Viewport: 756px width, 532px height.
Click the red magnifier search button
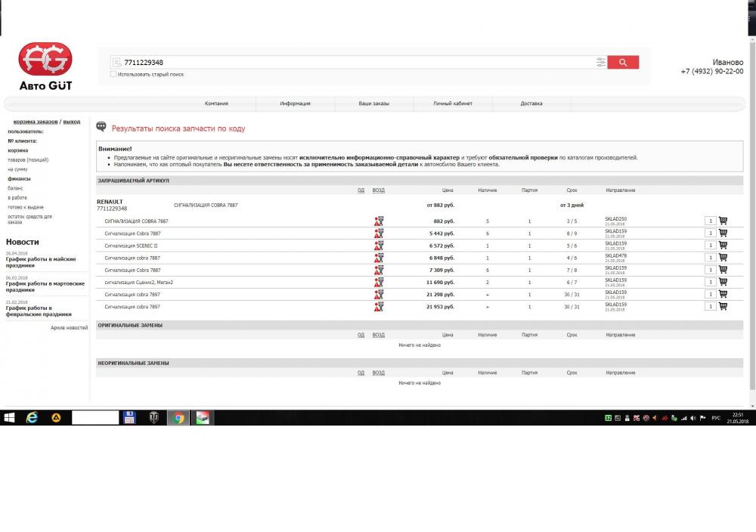(x=623, y=62)
